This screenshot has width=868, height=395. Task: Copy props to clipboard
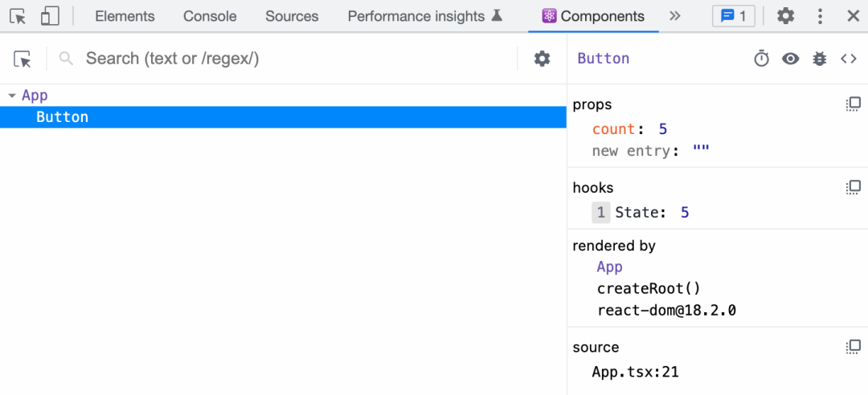click(x=853, y=104)
